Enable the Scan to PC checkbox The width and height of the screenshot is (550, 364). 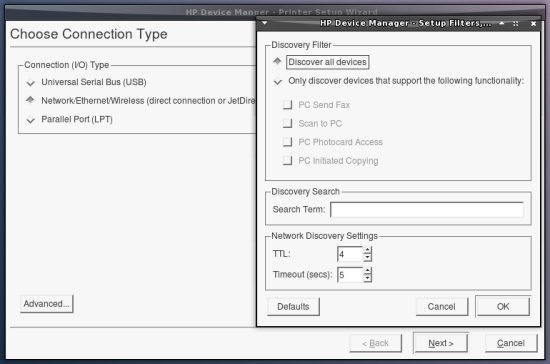[288, 123]
